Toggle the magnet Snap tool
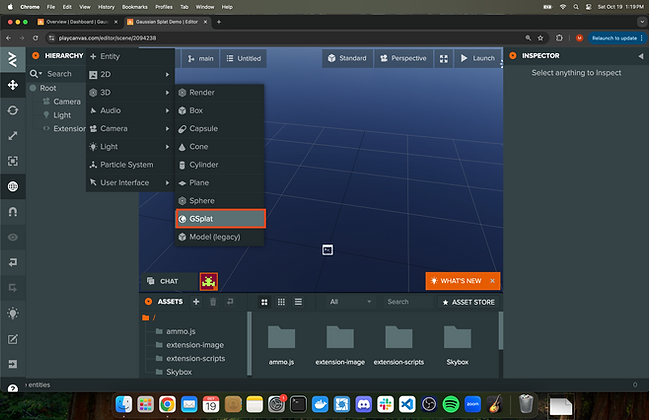649x420 pixels. [13, 212]
